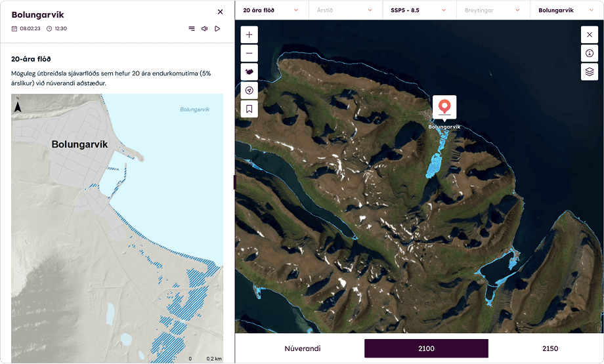Open the map layers icon
Viewport: 604px width, 364px height.
click(x=589, y=71)
